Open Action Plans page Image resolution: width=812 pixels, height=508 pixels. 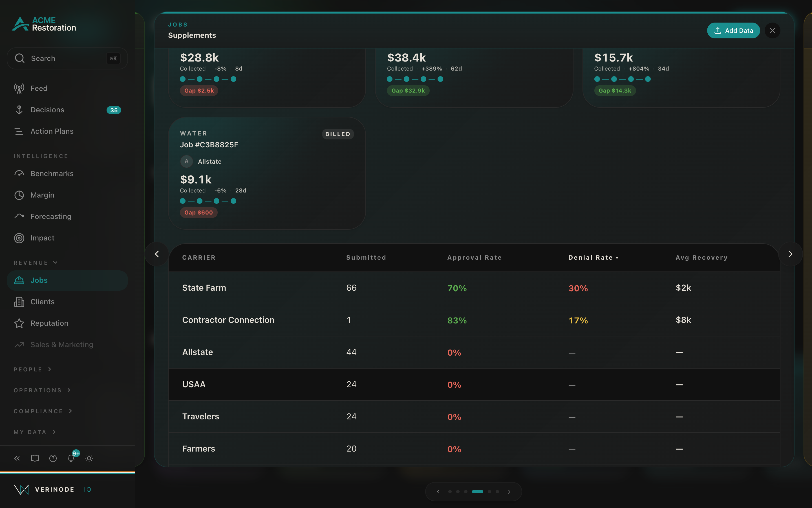67,131
